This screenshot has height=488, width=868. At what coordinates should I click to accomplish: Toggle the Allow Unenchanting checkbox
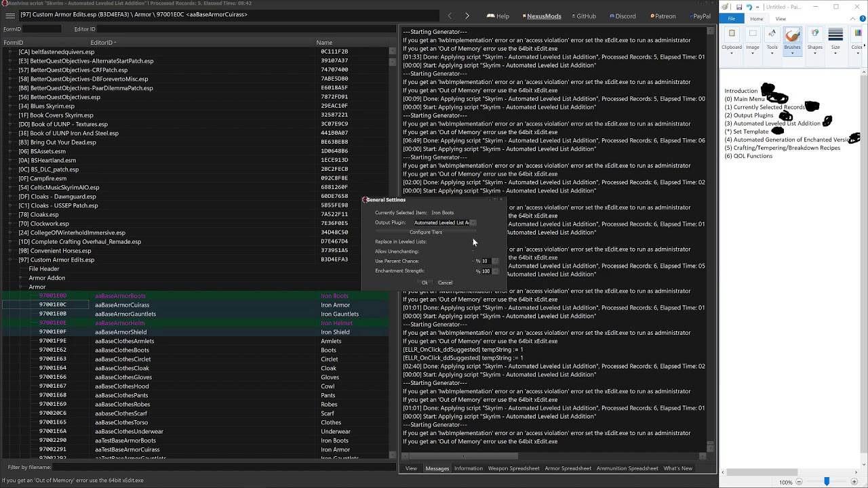[x=473, y=251]
